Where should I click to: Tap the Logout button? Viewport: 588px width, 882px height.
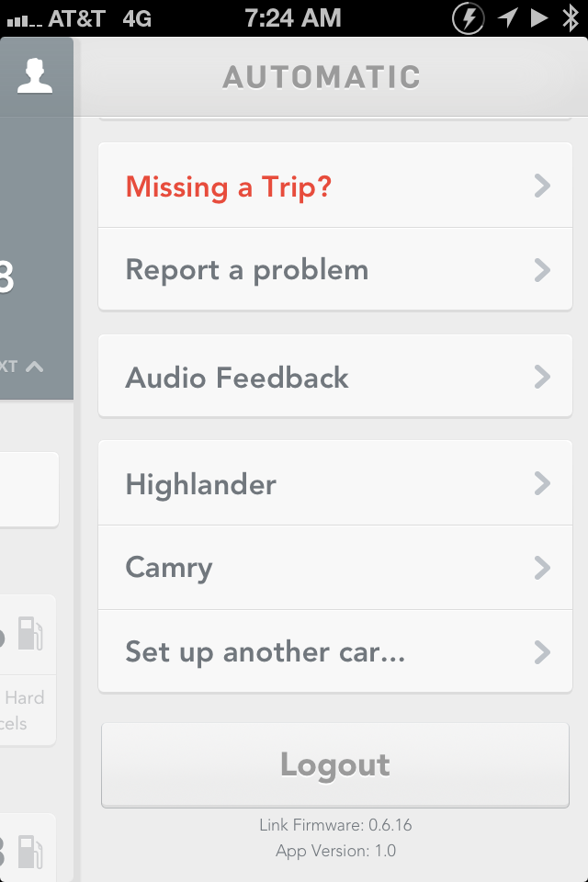[x=335, y=765]
